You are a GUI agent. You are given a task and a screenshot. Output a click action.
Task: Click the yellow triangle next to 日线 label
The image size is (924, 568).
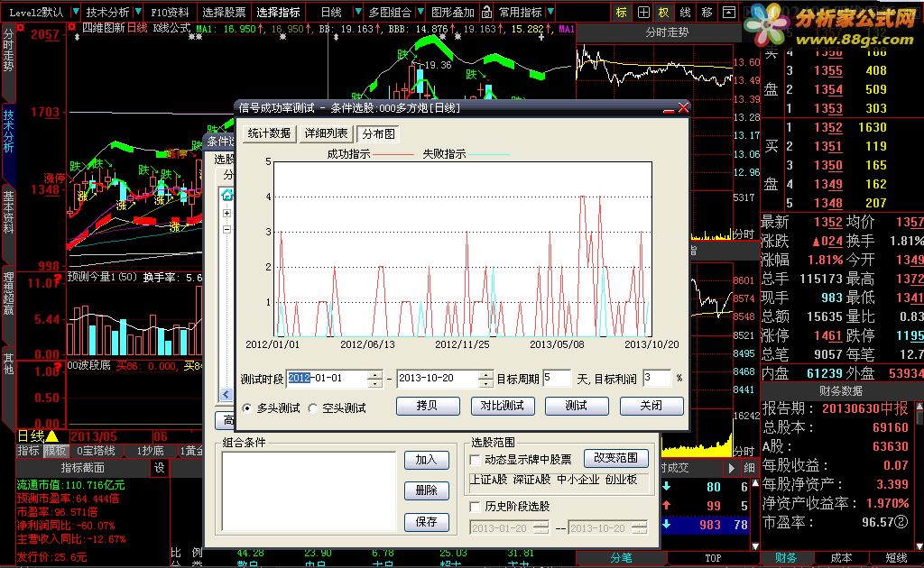(51, 436)
